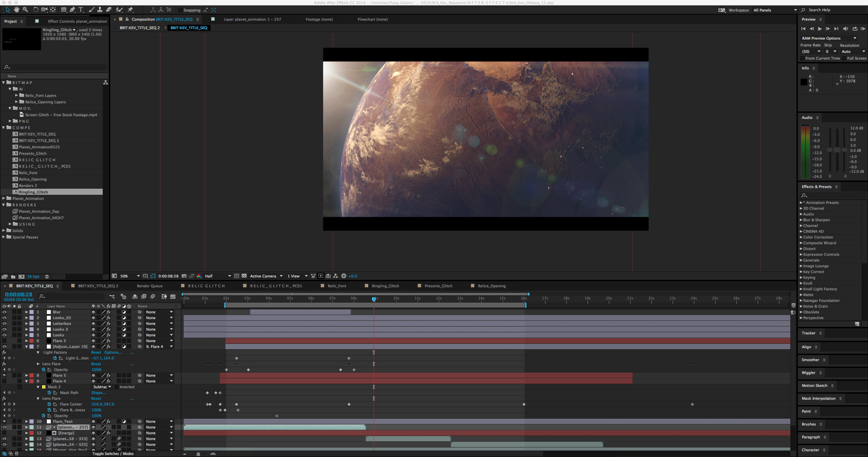Click the reset exposure icon
Viewport: 868px width, 457px height.
pyautogui.click(x=344, y=276)
